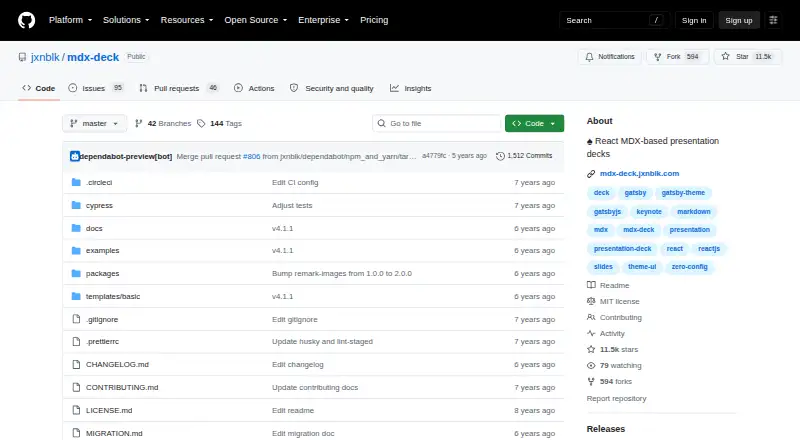
Task: Switch to the Code tab
Action: [x=39, y=88]
